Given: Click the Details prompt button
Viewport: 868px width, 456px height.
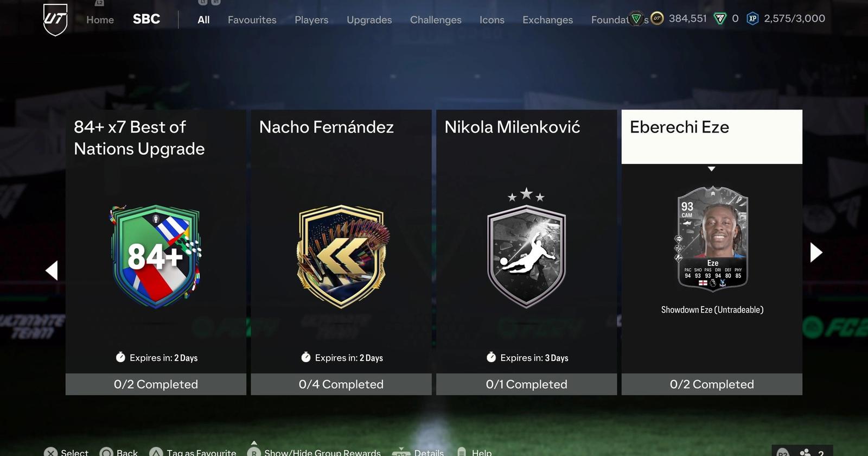Looking at the screenshot, I should (401, 452).
